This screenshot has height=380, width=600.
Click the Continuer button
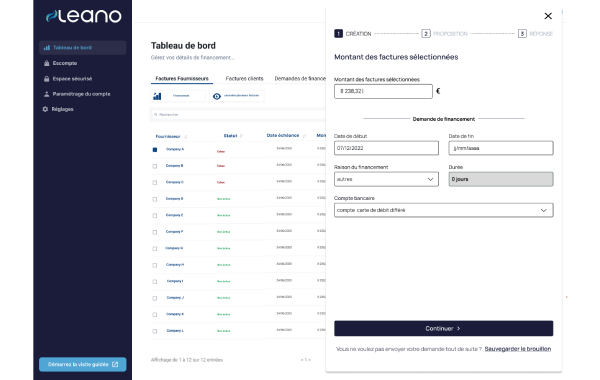[x=443, y=328]
